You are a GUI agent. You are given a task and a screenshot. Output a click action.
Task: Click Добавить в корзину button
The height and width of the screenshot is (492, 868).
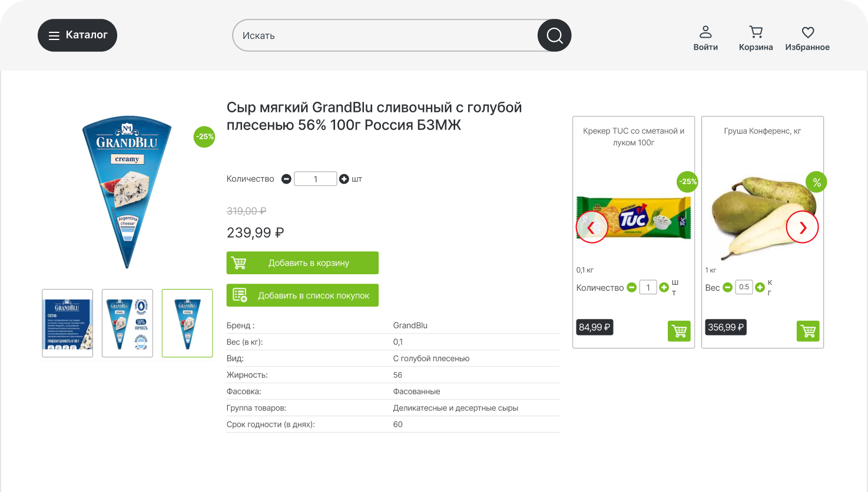pyautogui.click(x=302, y=263)
